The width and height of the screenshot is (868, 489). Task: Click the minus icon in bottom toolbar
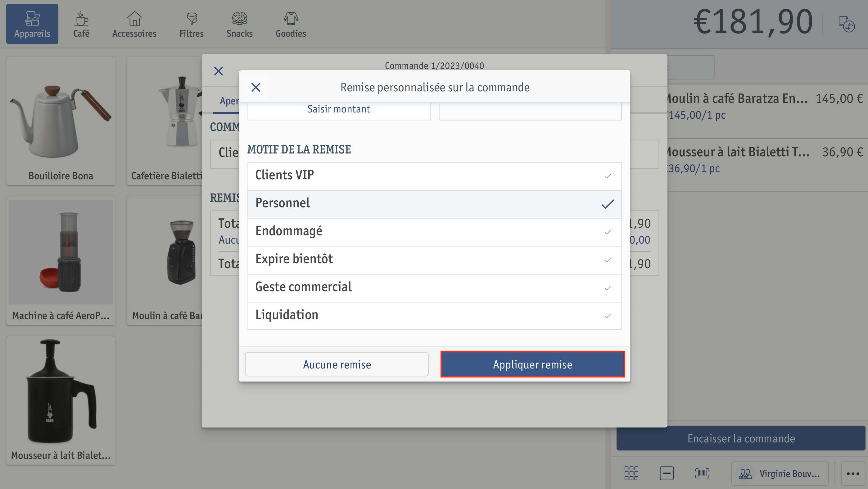point(667,473)
